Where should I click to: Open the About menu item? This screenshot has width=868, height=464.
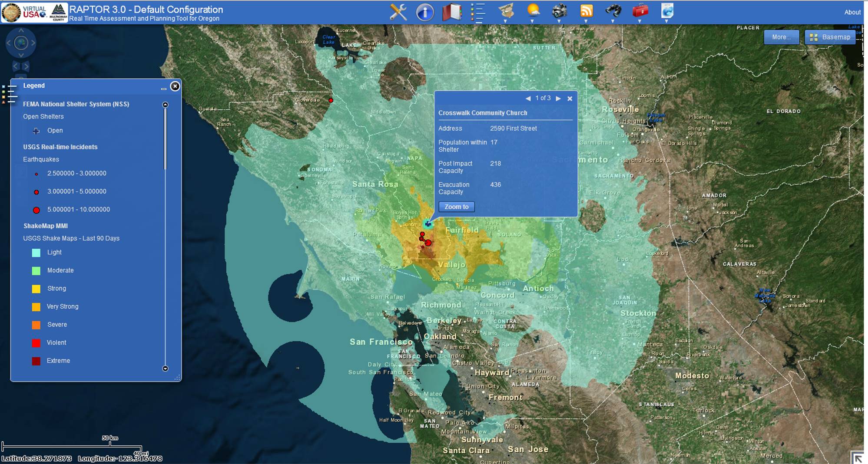click(852, 12)
